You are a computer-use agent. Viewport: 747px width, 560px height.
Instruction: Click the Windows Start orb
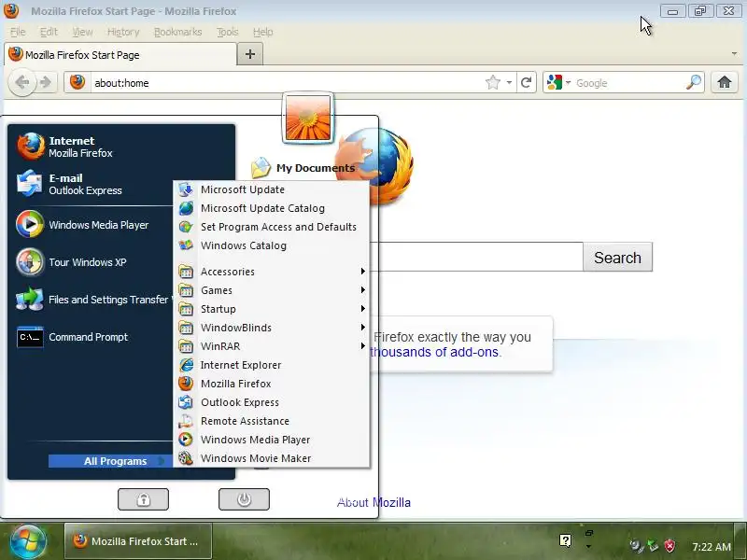(x=28, y=541)
